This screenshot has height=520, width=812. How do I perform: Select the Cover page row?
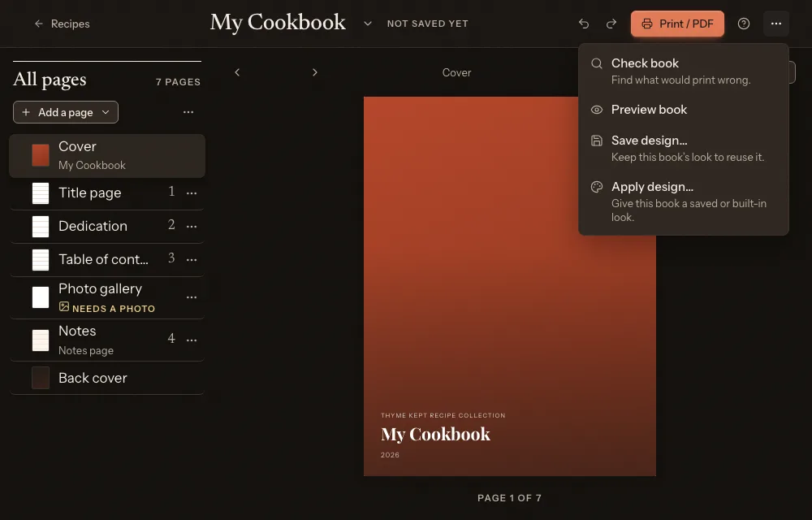pos(107,156)
